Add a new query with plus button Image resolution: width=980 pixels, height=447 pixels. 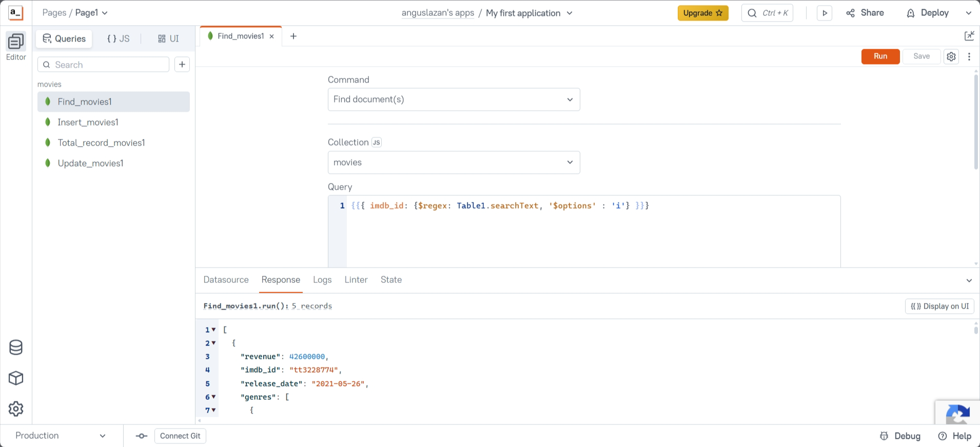click(182, 65)
